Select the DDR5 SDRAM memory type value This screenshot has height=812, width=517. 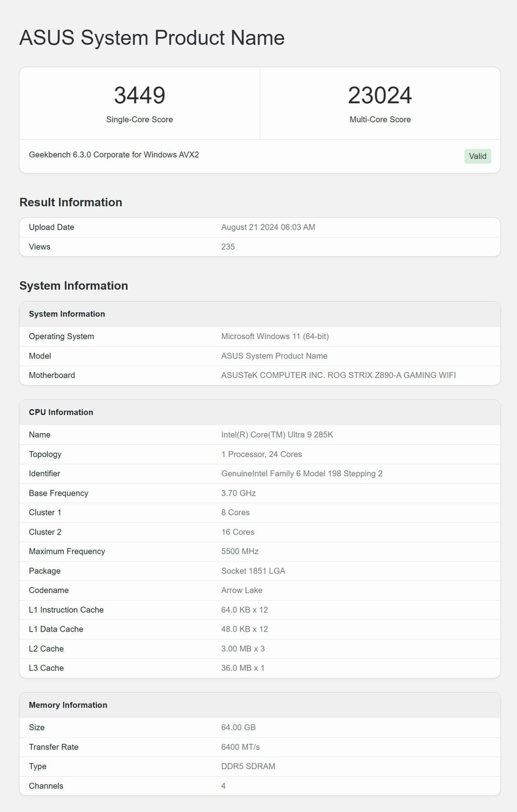pyautogui.click(x=248, y=766)
